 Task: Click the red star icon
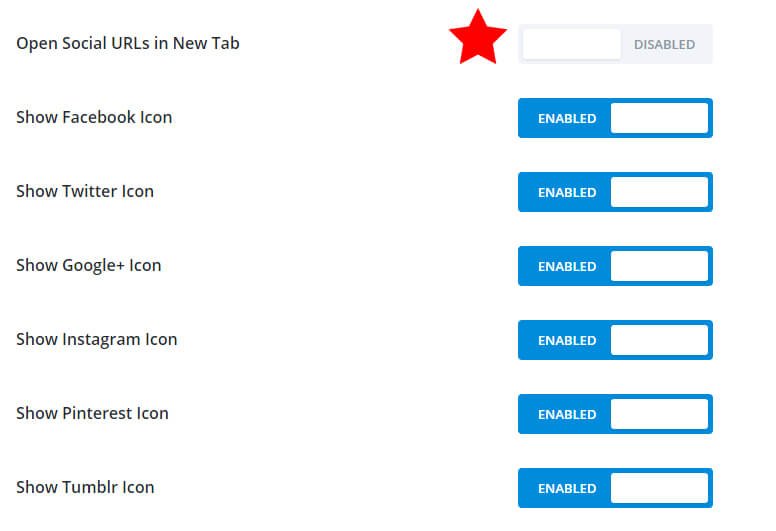478,37
